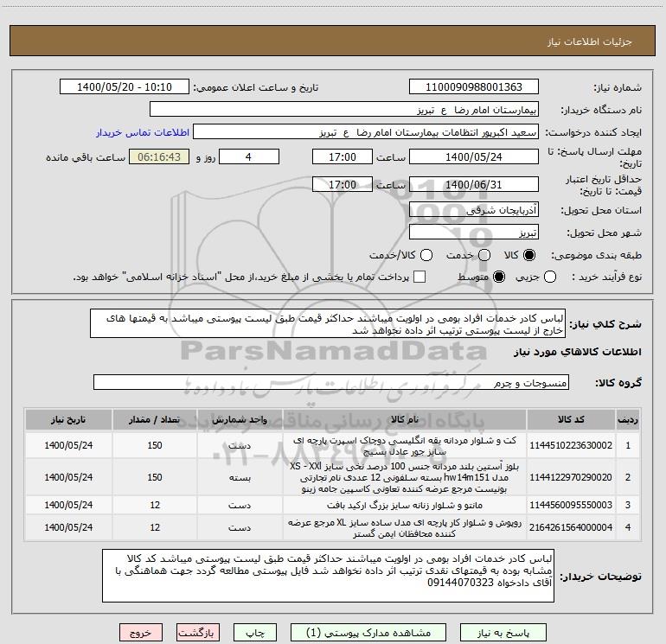Image resolution: width=666 pixels, height=644 pixels.
Task: Open مشاهده مدارک پیوستی (1) button
Action: pyautogui.click(x=368, y=633)
